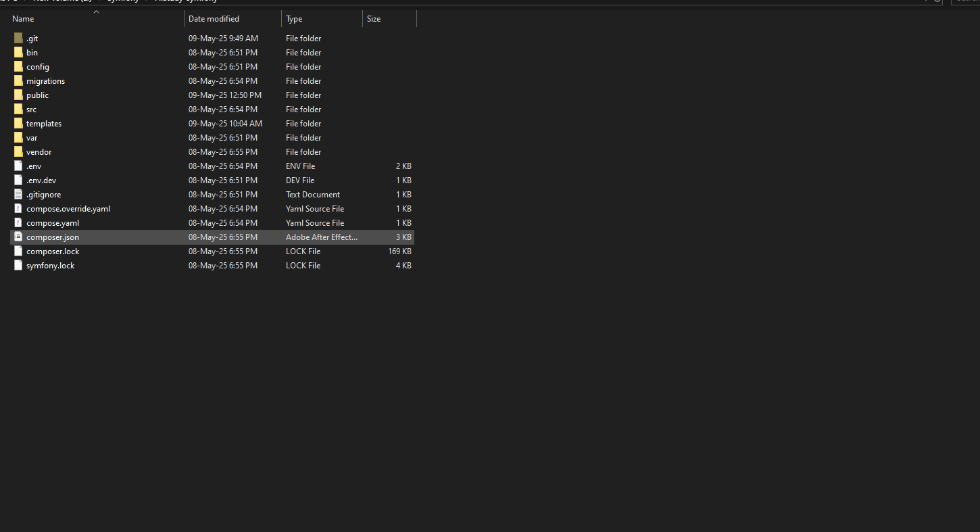Select the migrations folder name
Image resolution: width=980 pixels, height=532 pixels.
click(46, 81)
